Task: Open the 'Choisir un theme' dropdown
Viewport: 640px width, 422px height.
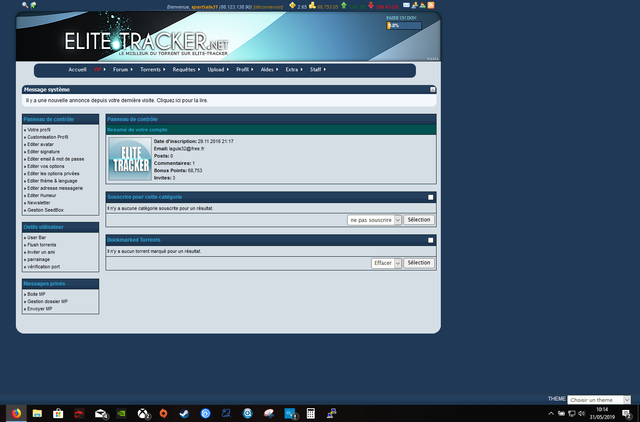Action: [x=599, y=400]
